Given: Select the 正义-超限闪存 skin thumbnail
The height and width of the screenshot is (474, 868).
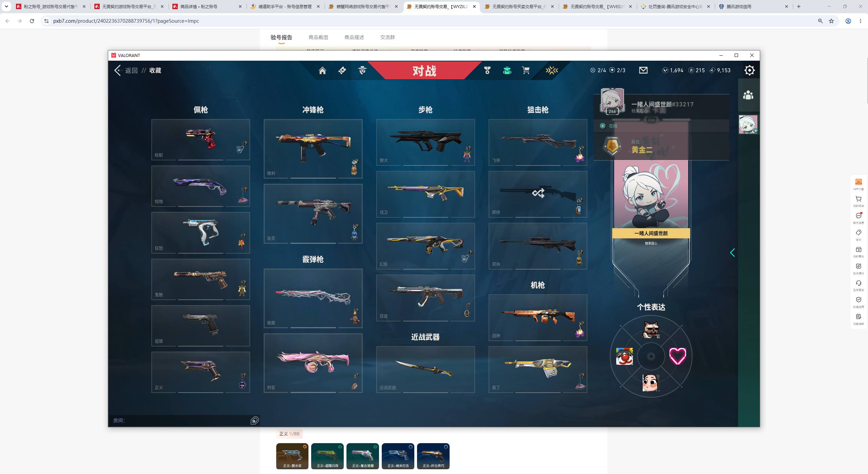Looking at the screenshot, I should 327,456.
